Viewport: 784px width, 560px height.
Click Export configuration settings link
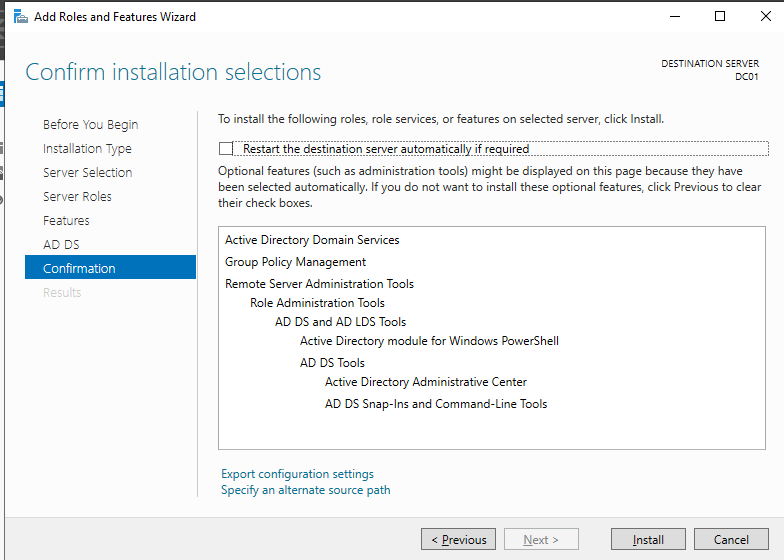pos(298,474)
